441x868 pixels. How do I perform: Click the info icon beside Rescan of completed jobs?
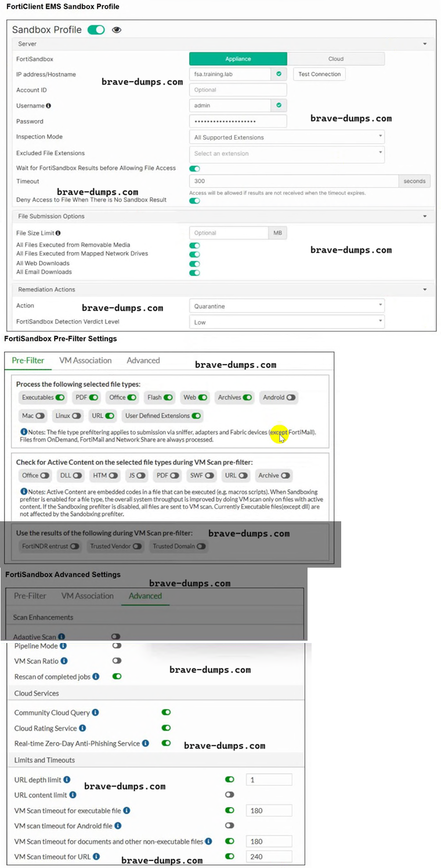click(x=96, y=677)
